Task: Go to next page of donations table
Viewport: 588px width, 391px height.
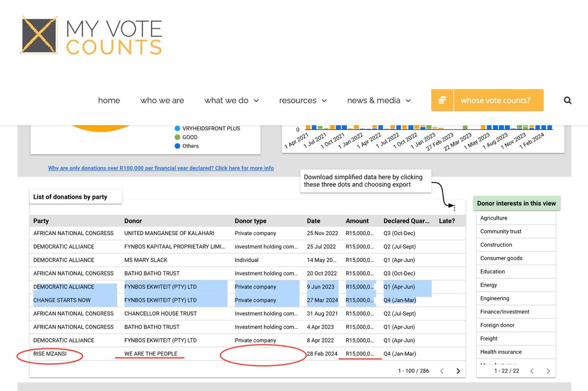Action: click(x=458, y=371)
